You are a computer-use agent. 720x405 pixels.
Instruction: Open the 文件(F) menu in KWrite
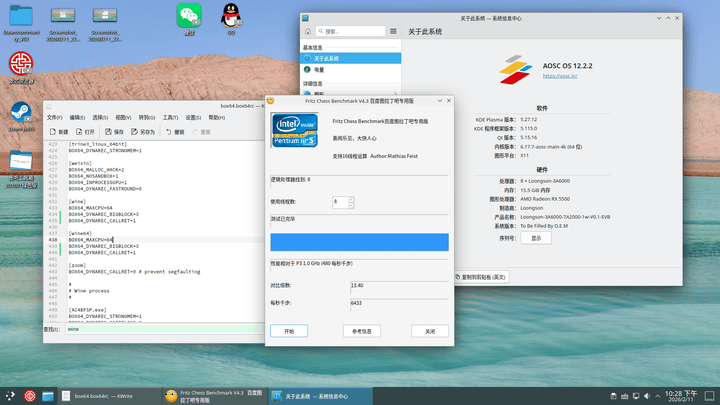(x=54, y=117)
